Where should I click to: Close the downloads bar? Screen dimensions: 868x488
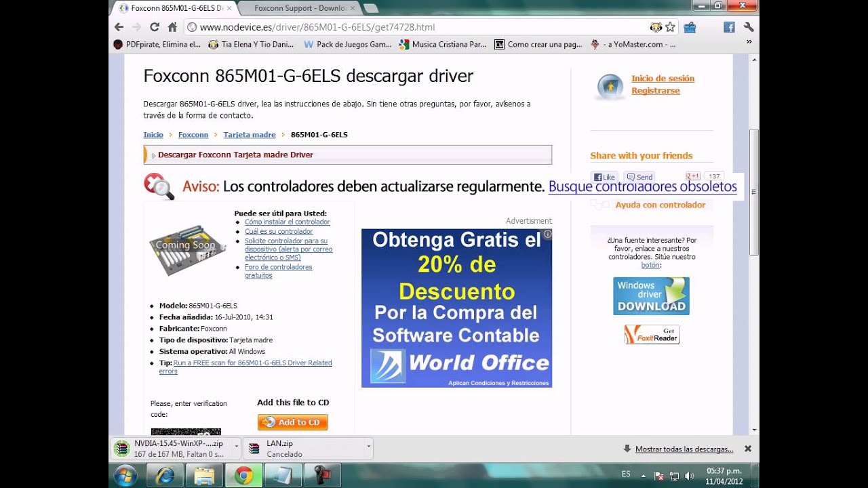point(748,449)
